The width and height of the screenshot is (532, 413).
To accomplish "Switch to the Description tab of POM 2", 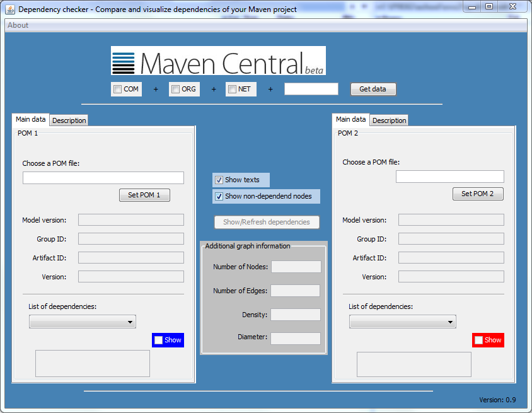I will pyautogui.click(x=389, y=120).
